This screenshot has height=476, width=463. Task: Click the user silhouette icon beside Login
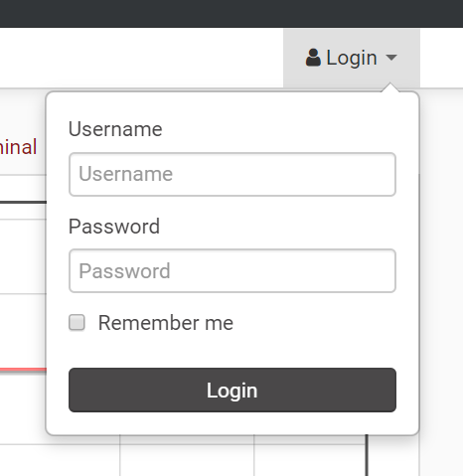pyautogui.click(x=313, y=58)
